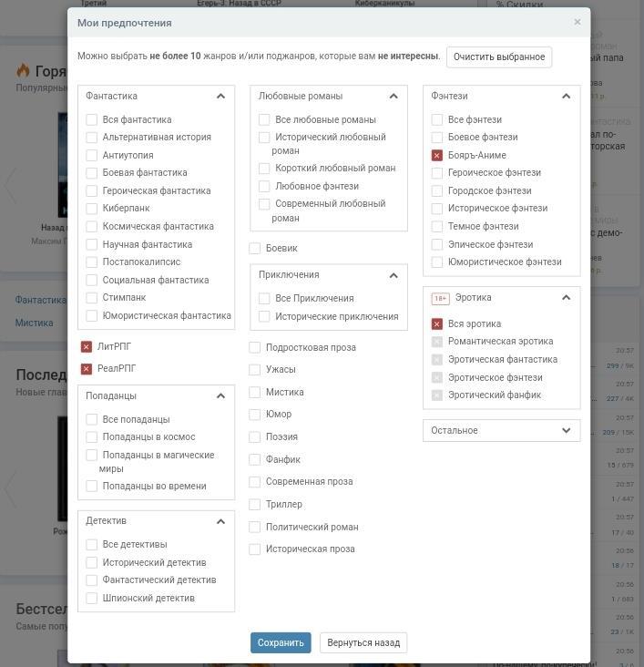
Task: Tick the Шпионский детектив checkbox
Action: tap(92, 599)
